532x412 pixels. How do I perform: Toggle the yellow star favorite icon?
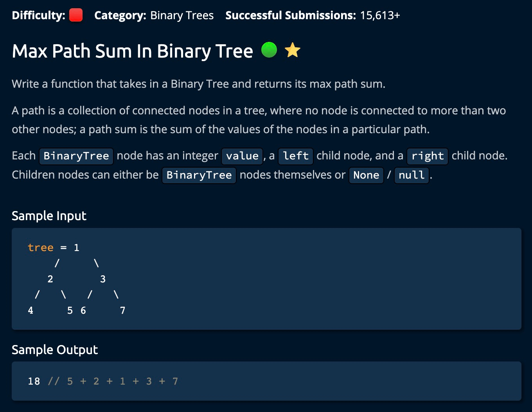click(293, 51)
